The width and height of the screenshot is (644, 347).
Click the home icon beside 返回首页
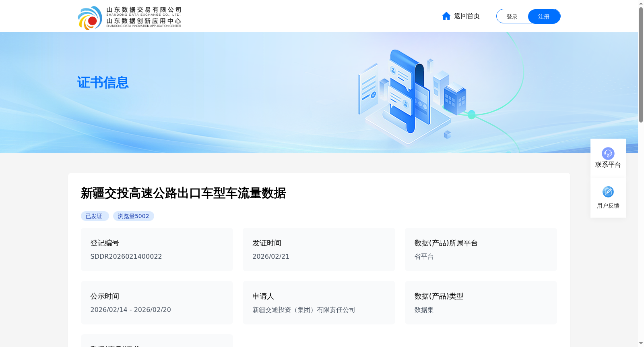click(446, 16)
